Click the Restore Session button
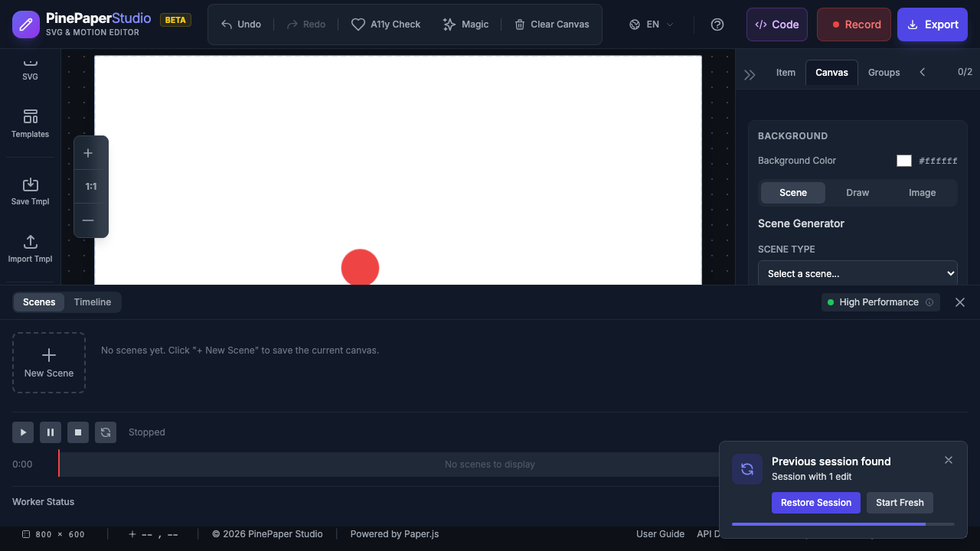 (x=815, y=503)
